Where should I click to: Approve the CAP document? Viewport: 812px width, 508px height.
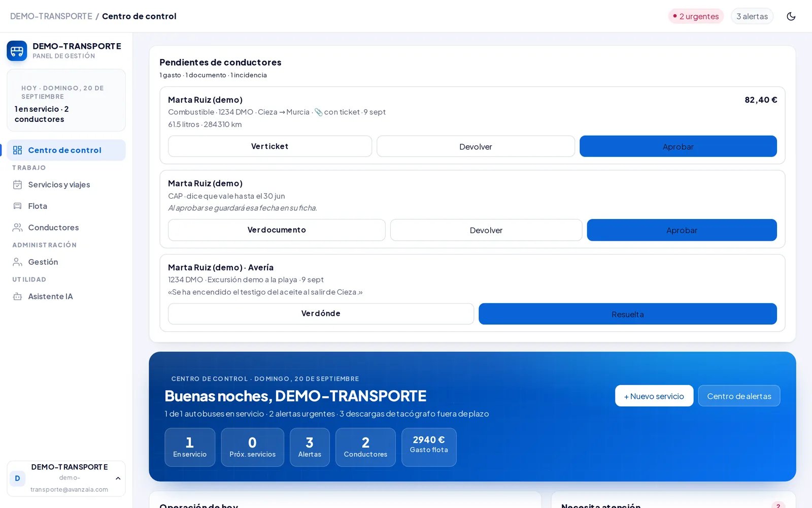point(682,230)
